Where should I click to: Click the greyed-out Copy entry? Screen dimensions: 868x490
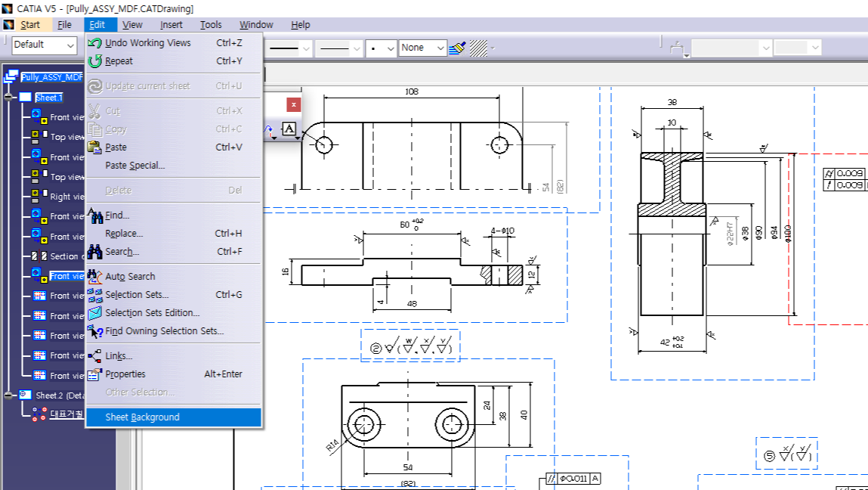tap(173, 129)
